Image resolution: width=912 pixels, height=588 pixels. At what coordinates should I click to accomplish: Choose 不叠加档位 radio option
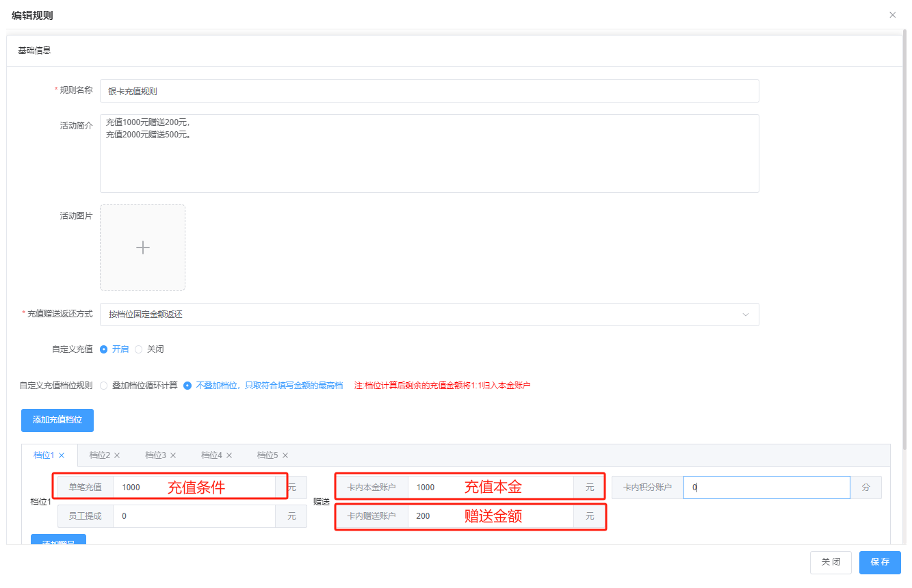pos(187,386)
